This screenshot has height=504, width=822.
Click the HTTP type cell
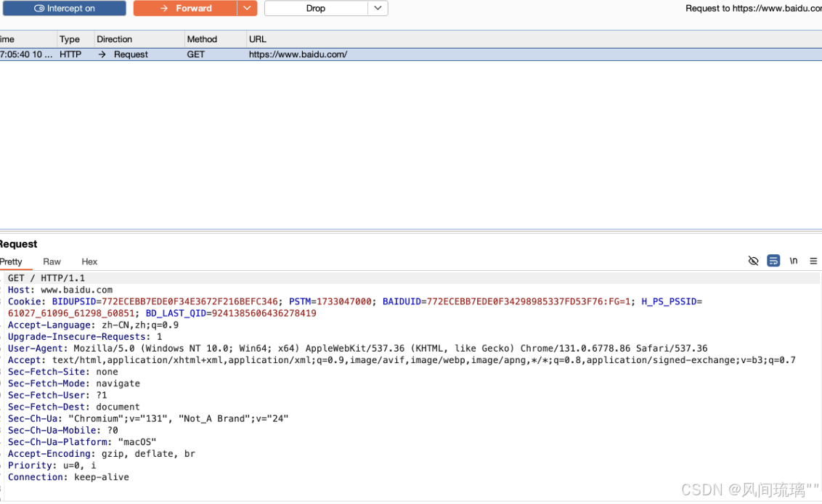point(70,54)
